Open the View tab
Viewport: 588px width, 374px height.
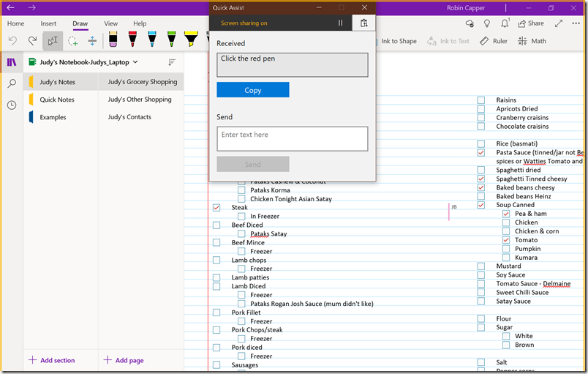pos(110,23)
